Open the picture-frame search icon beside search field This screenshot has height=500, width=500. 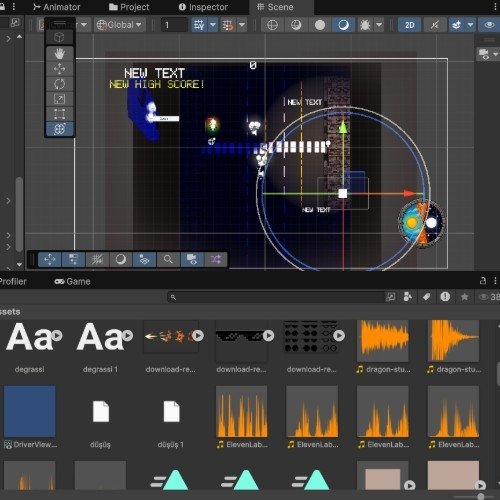coord(390,297)
